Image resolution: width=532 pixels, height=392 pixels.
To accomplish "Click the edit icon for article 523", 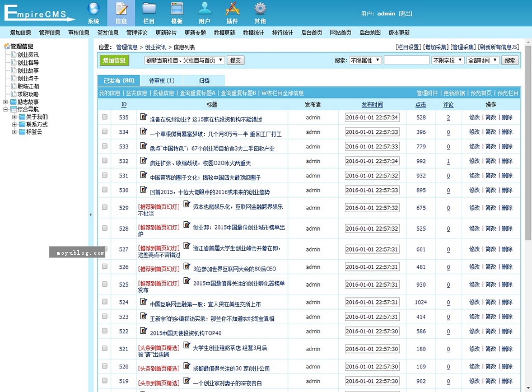I will pos(143,316).
